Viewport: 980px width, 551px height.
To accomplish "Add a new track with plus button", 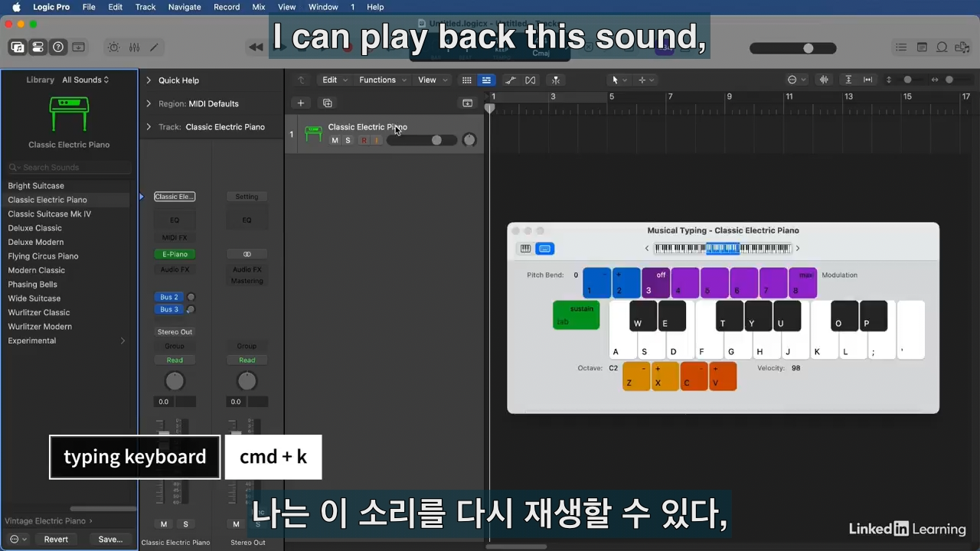I will point(301,103).
